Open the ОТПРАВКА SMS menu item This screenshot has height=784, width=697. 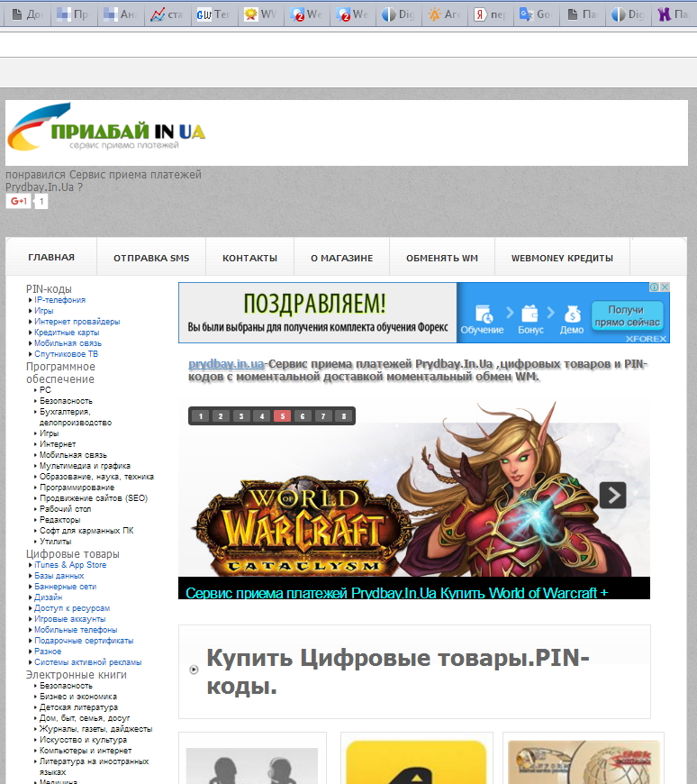(151, 258)
